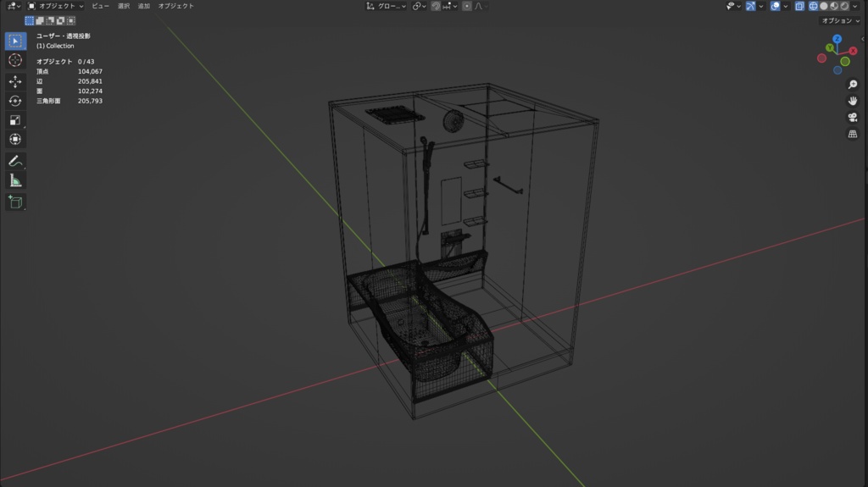Toggle X-ray mode
The height and width of the screenshot is (487, 868).
pos(799,6)
